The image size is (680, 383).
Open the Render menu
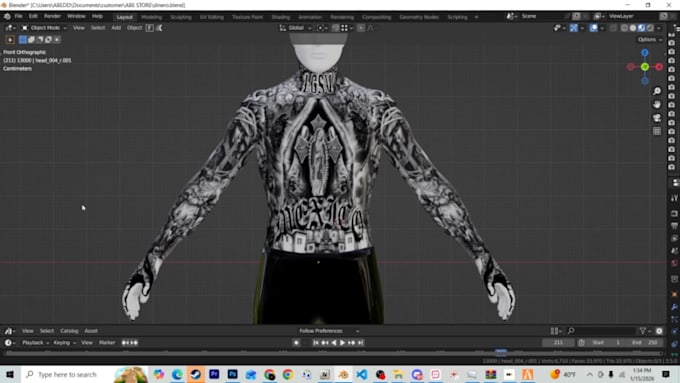(52, 16)
